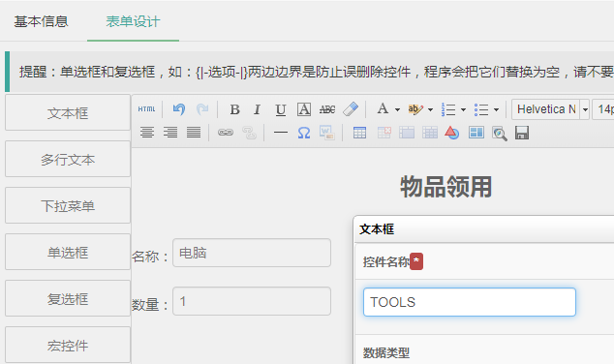Image resolution: width=614 pixels, height=364 pixels.
Task: Undo the last edit
Action: [x=179, y=109]
